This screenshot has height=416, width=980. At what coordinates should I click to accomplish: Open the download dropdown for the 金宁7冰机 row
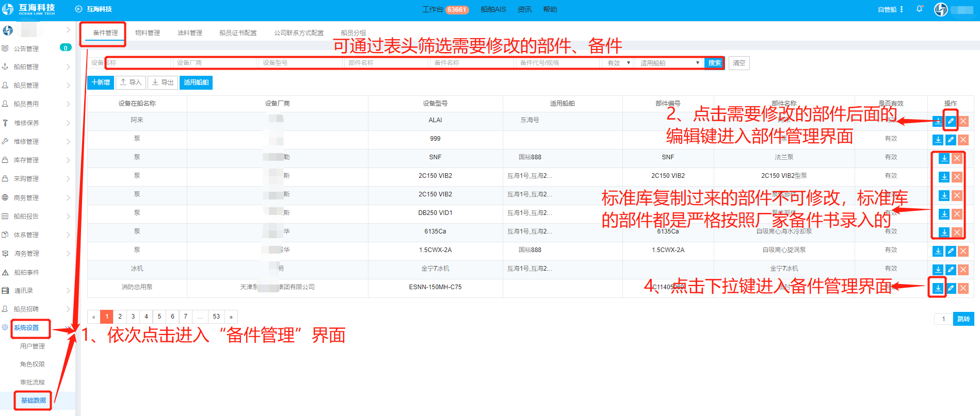point(938,270)
